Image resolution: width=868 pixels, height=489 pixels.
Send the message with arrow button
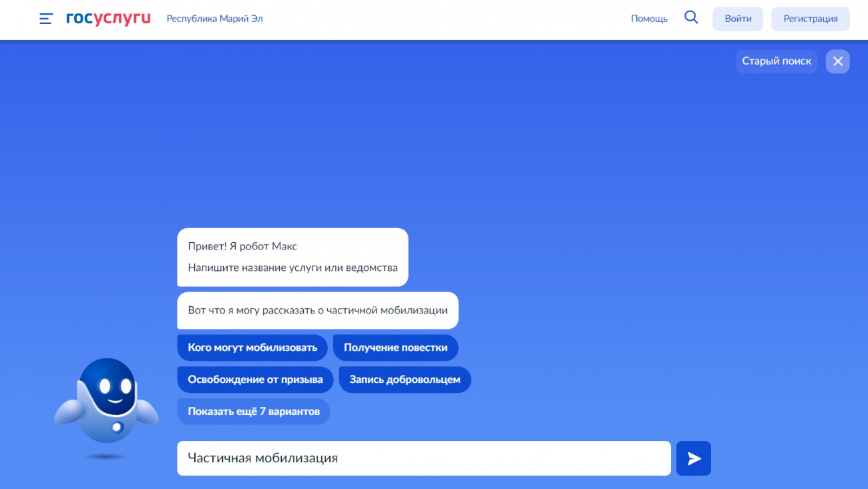coord(693,458)
